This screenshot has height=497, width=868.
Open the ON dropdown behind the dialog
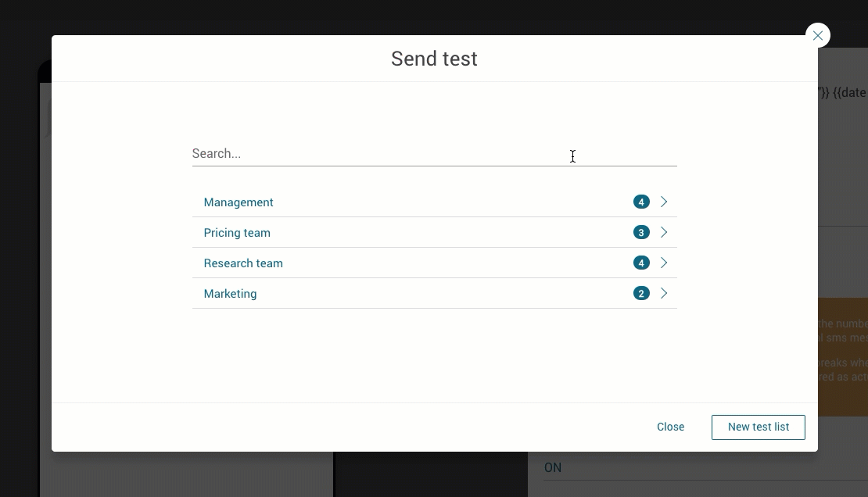click(x=704, y=467)
